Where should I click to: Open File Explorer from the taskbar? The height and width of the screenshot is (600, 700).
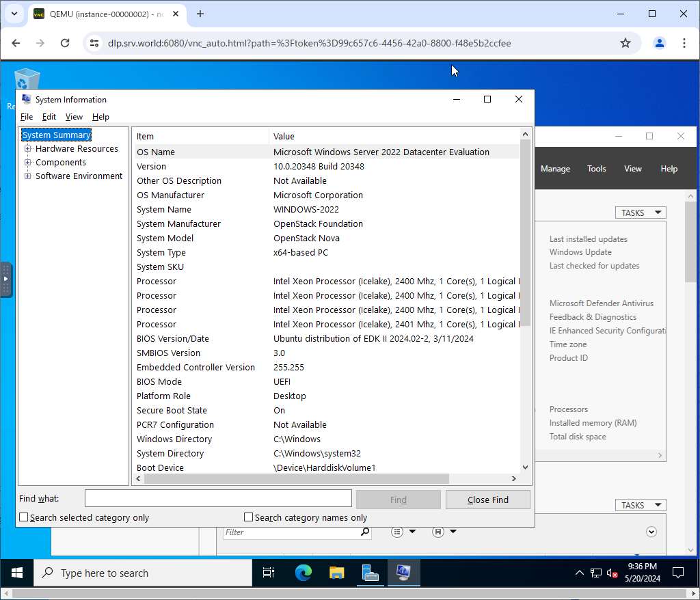pos(336,572)
